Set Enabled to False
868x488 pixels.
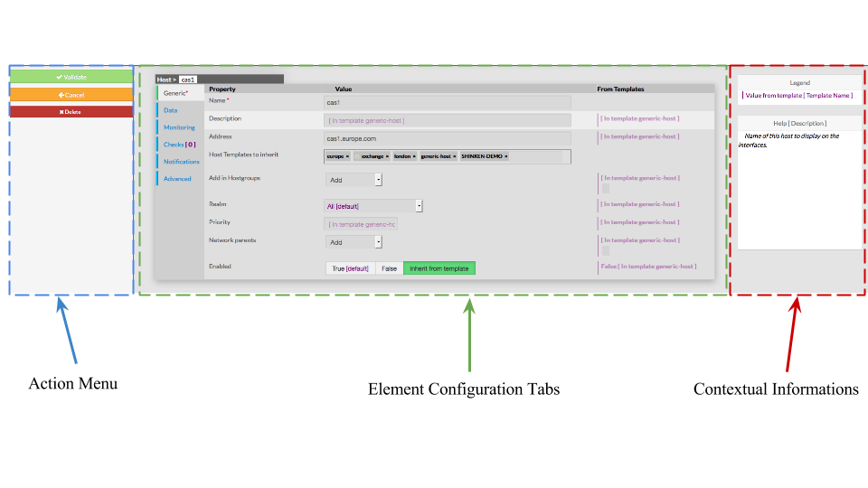389,268
